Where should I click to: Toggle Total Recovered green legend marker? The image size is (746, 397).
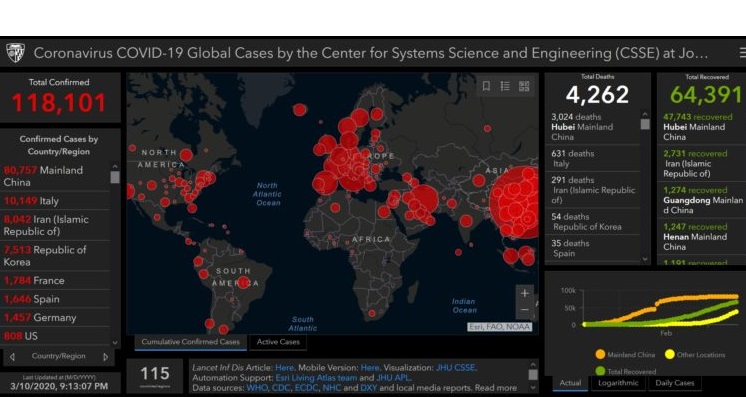pyautogui.click(x=599, y=371)
